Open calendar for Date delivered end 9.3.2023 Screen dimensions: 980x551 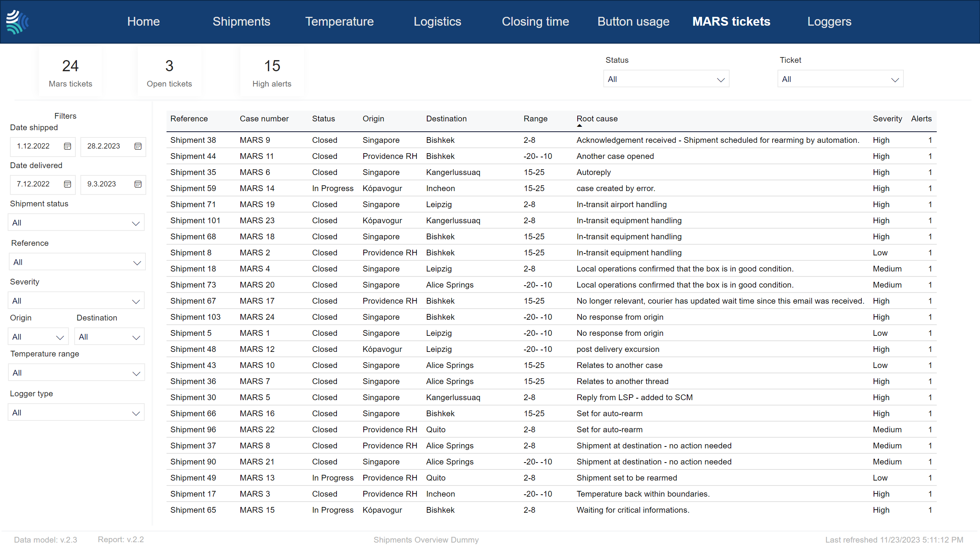(x=138, y=184)
